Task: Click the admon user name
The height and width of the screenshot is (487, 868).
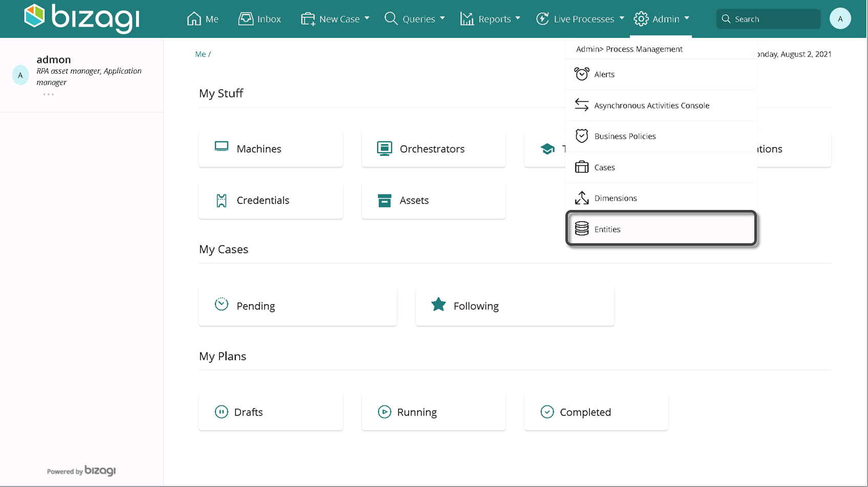Action: (x=54, y=59)
